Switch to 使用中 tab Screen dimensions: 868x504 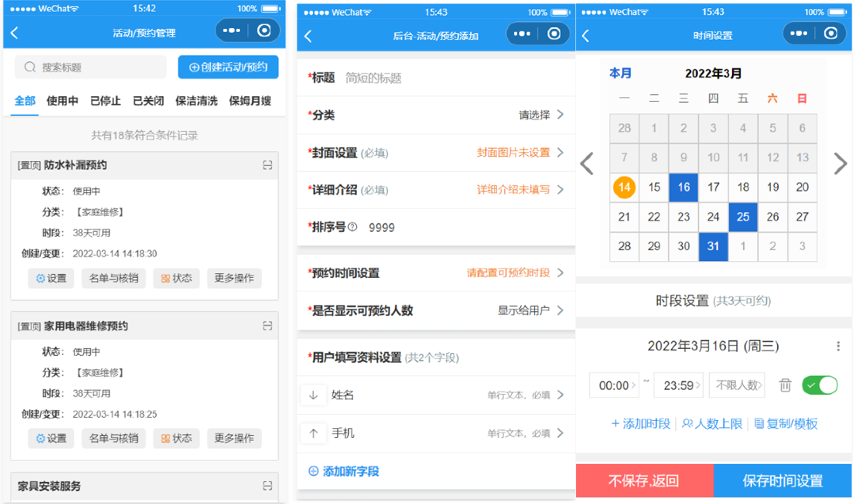click(x=62, y=101)
